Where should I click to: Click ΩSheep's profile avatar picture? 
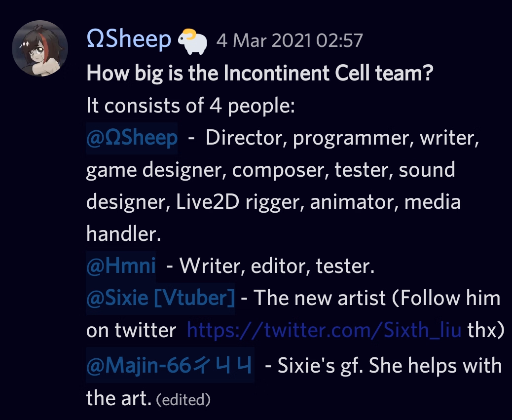point(40,48)
